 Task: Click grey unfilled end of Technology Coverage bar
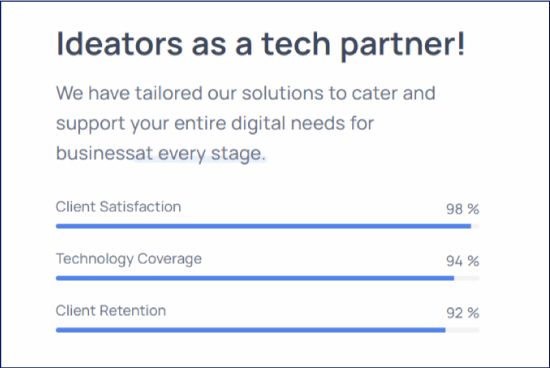(x=467, y=278)
